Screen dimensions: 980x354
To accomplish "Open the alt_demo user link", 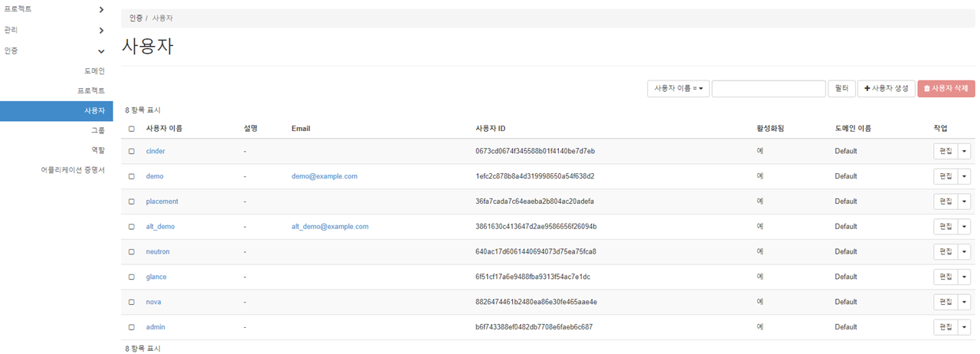I will tap(161, 227).
